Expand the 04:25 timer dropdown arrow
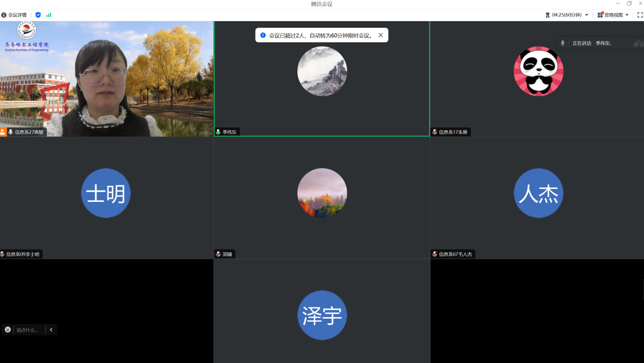The height and width of the screenshot is (363, 644). (587, 15)
